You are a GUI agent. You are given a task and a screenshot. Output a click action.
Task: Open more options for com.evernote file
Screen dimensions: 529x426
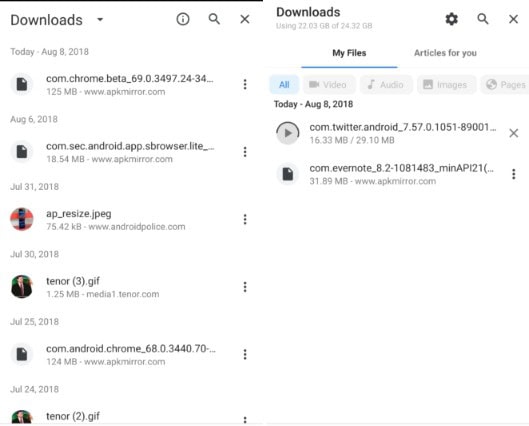pyautogui.click(x=513, y=174)
